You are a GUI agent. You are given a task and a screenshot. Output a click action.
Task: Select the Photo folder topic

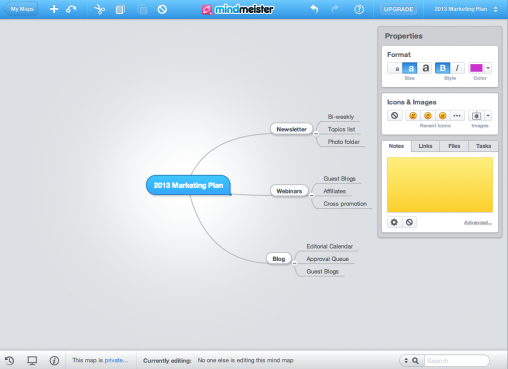pos(344,142)
